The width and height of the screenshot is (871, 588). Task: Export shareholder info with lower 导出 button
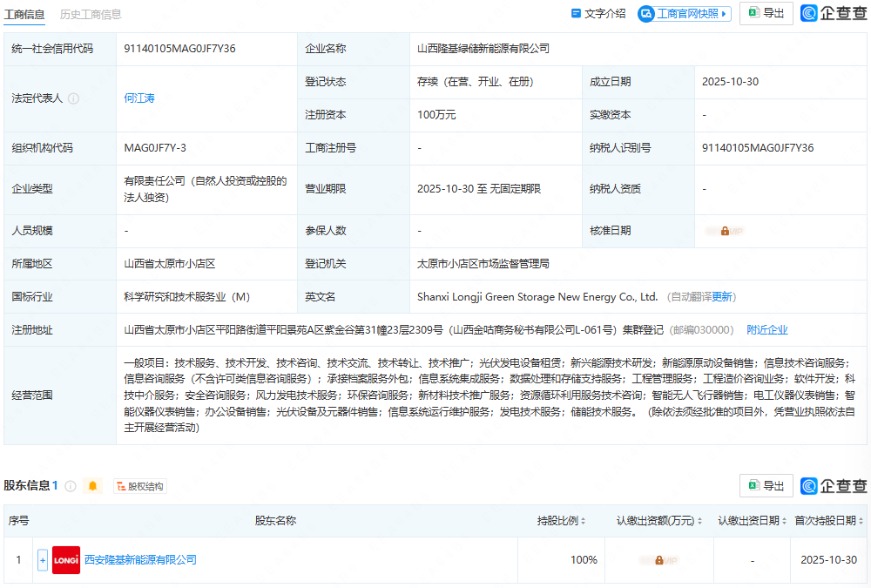[x=766, y=485]
